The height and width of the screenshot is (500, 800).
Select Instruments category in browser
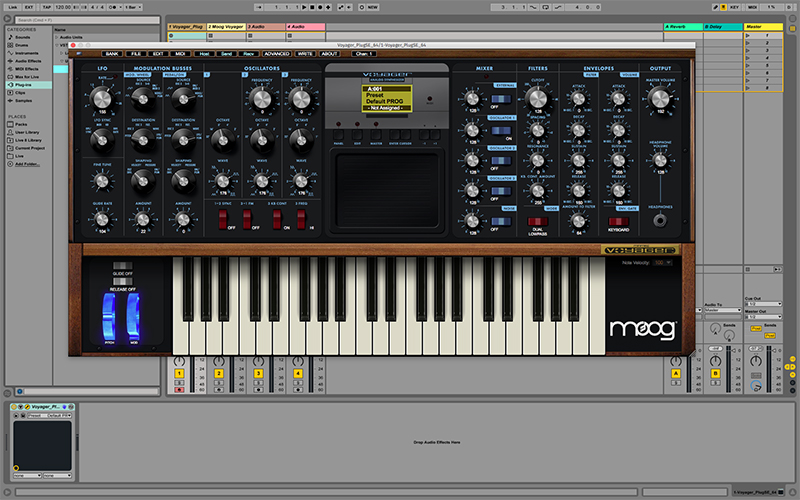(x=27, y=53)
